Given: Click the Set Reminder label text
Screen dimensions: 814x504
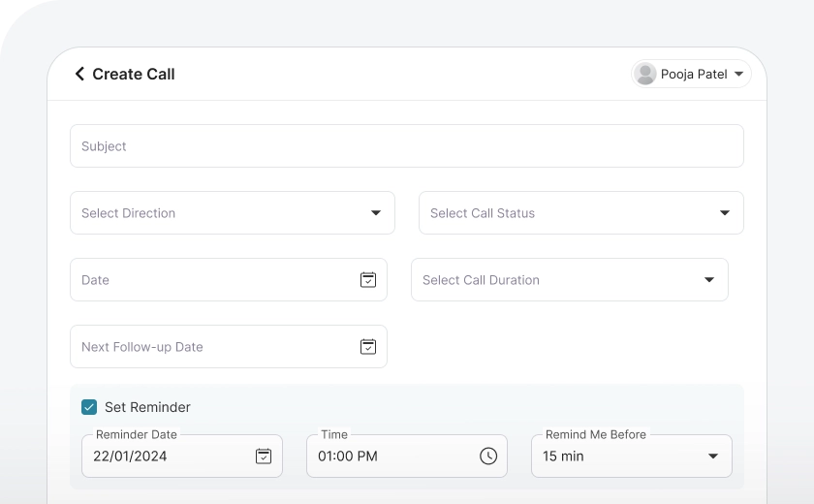Looking at the screenshot, I should pos(147,407).
